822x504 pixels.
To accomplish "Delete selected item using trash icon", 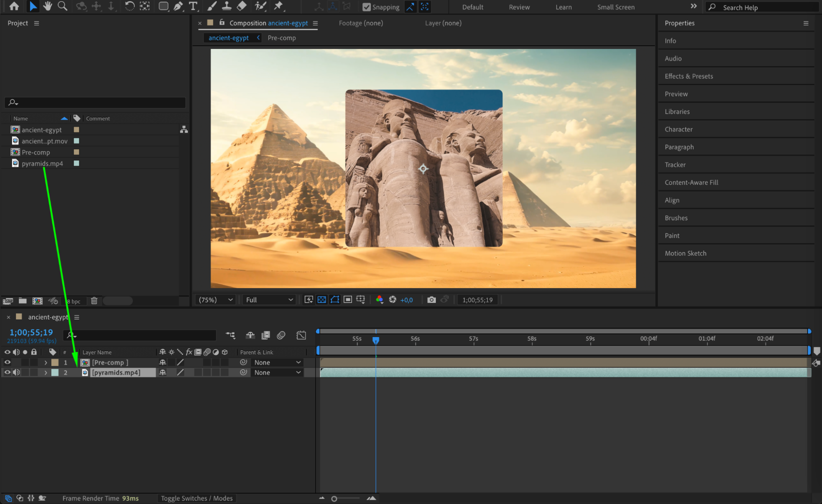I will click(x=94, y=301).
